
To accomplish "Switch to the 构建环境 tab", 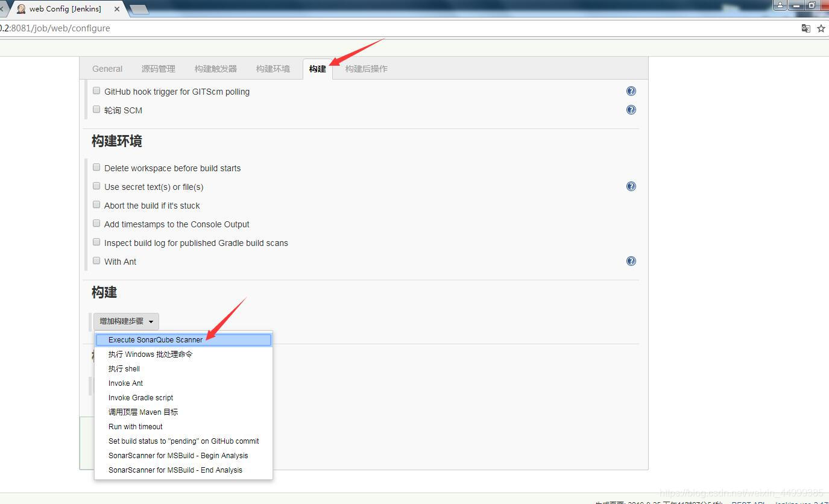I will tap(273, 69).
